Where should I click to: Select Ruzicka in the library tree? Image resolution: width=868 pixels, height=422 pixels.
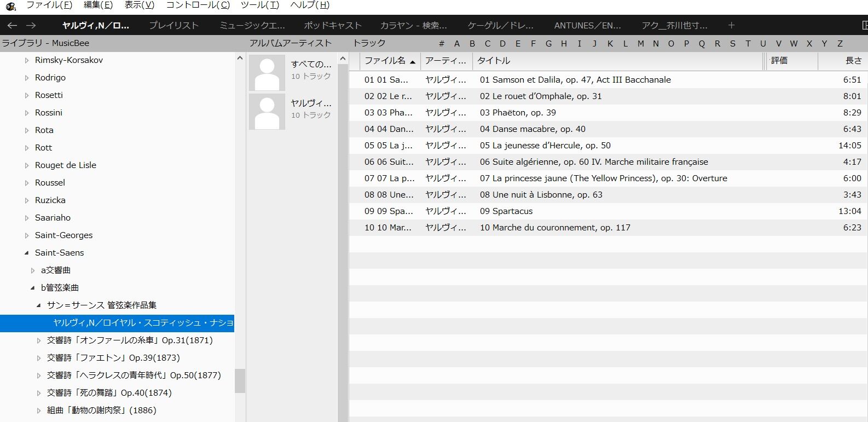(x=50, y=200)
